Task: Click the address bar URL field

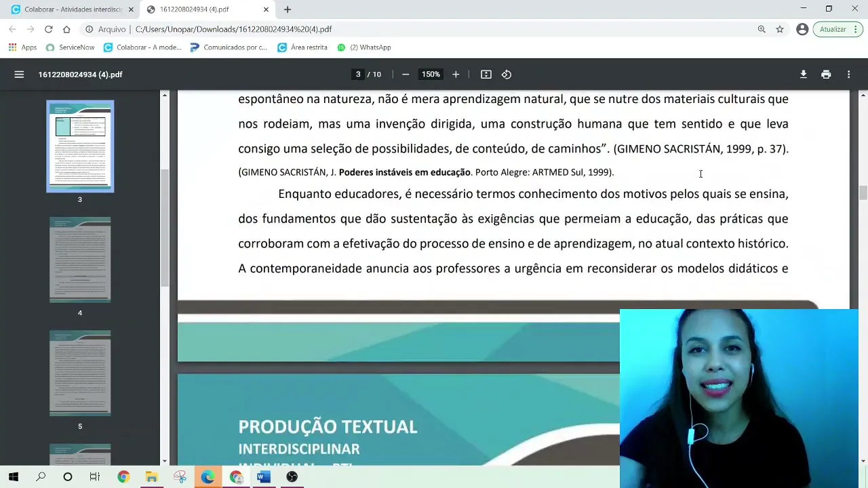Action: 420,29
